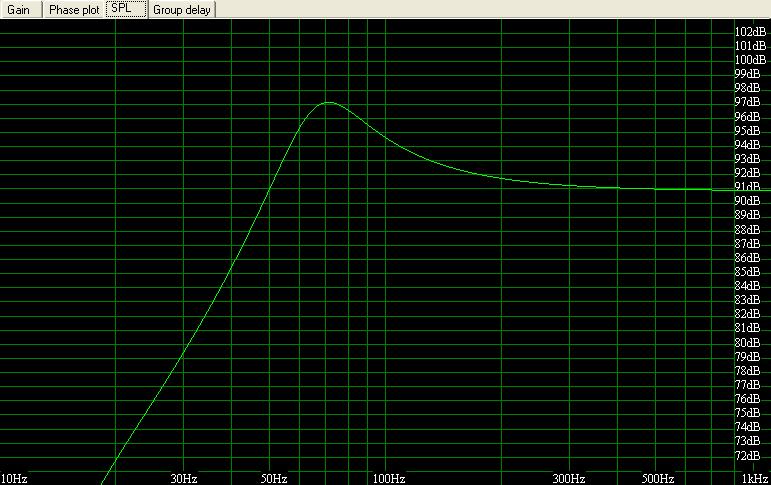The width and height of the screenshot is (771, 485).
Task: Show the Group delay tab
Action: (181, 9)
